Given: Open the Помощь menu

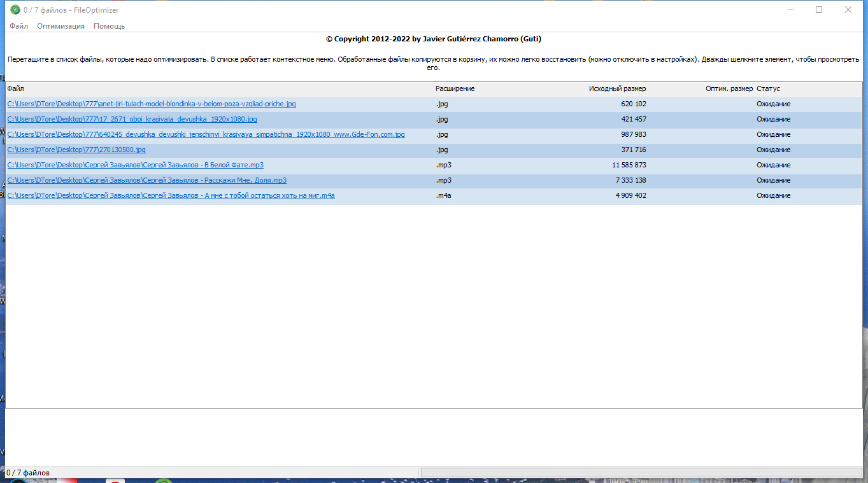Looking at the screenshot, I should [x=109, y=26].
